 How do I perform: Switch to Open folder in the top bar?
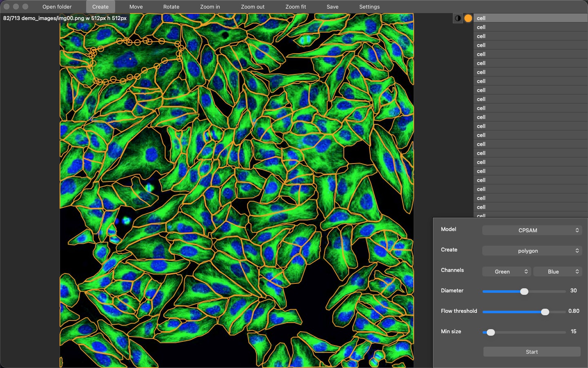(x=57, y=7)
